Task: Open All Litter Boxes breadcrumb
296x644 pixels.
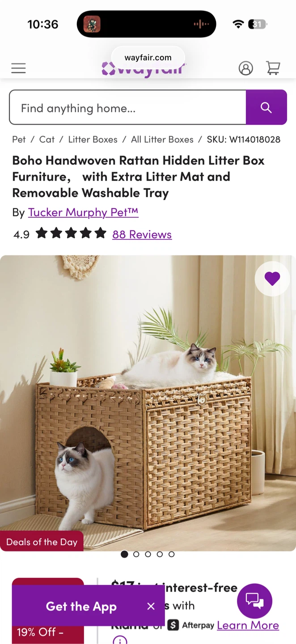Action: click(x=162, y=140)
